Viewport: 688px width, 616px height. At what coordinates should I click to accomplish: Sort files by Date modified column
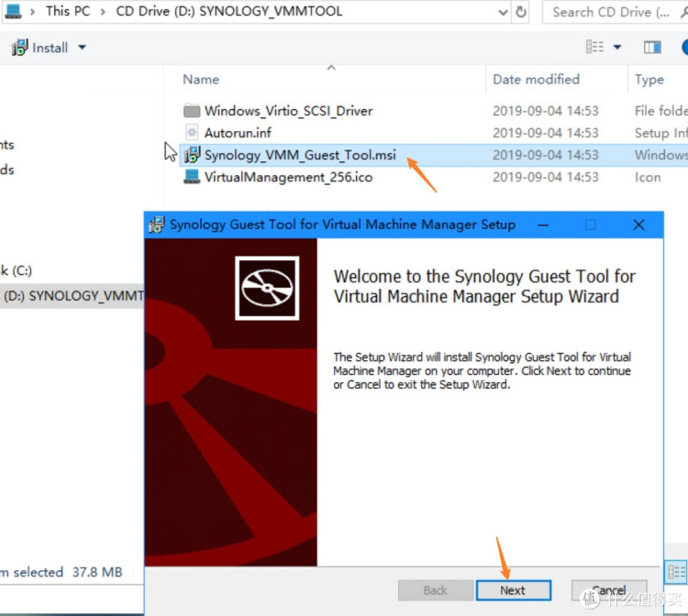536,80
